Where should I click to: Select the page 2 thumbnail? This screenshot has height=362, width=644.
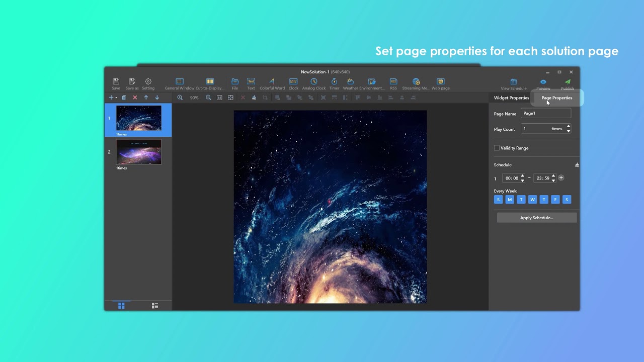pos(139,152)
